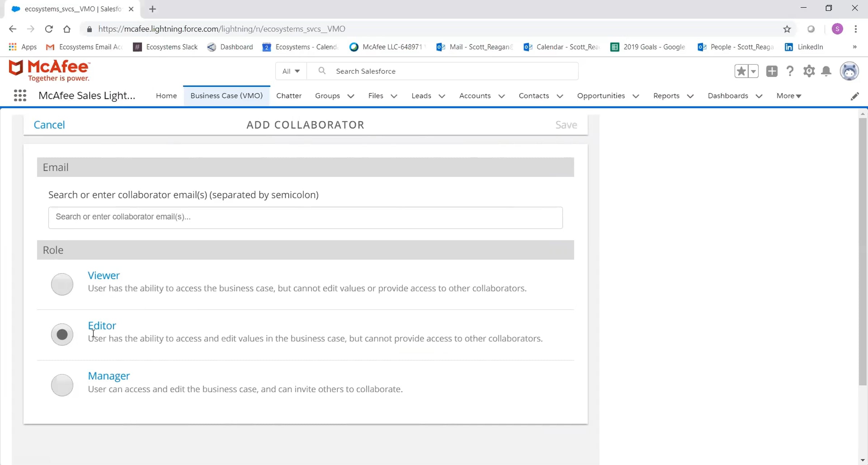Save the new collaborator
Screen dimensions: 868x465
pyautogui.click(x=566, y=125)
